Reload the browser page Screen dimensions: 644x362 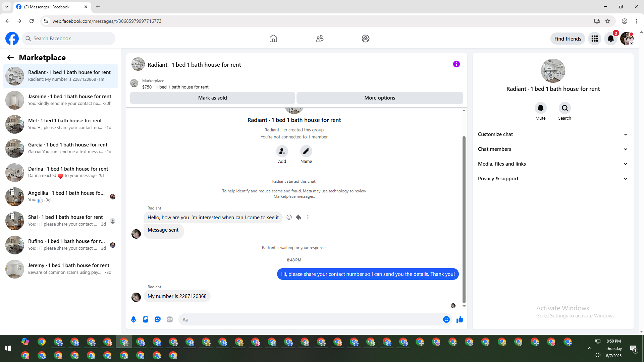[x=32, y=21]
